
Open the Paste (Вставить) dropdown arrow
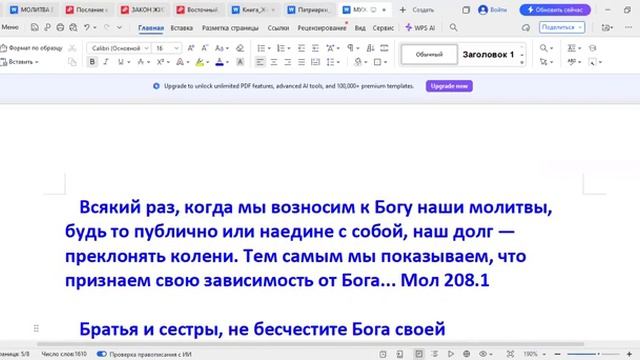[x=37, y=62]
